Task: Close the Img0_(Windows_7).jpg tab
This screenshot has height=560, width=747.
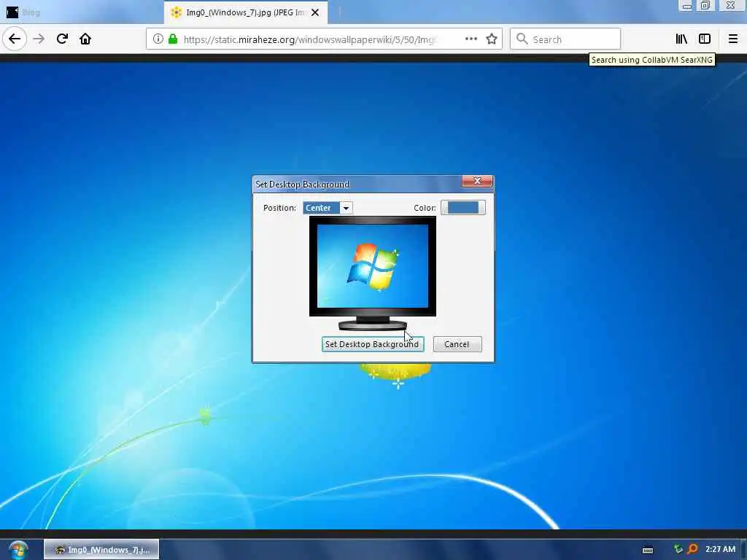Action: tap(315, 13)
